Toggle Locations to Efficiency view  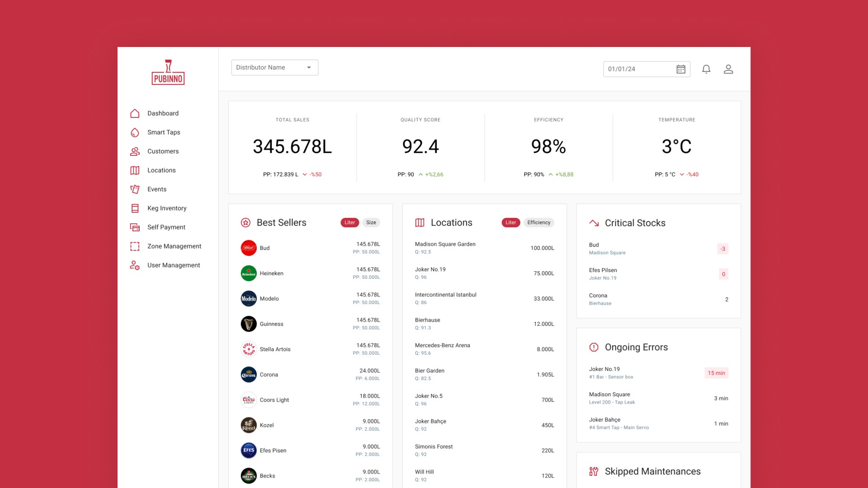(x=538, y=222)
